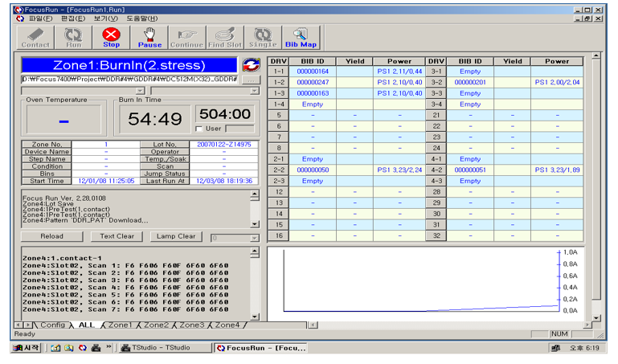
Task: Click scan log scroll down arrow
Action: coord(255,317)
